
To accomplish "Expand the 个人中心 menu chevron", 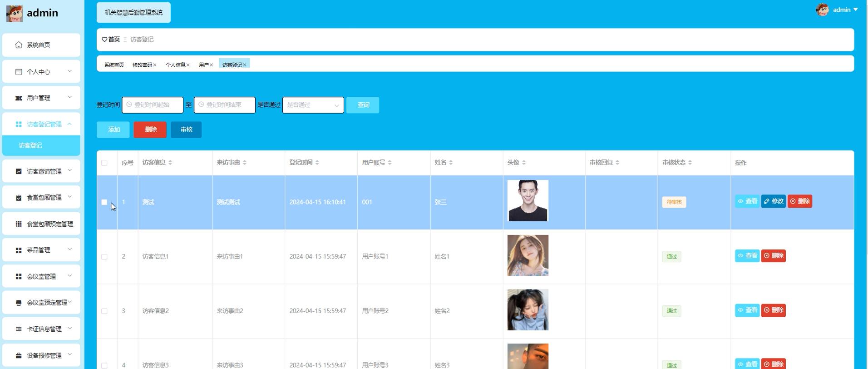I will [x=69, y=71].
